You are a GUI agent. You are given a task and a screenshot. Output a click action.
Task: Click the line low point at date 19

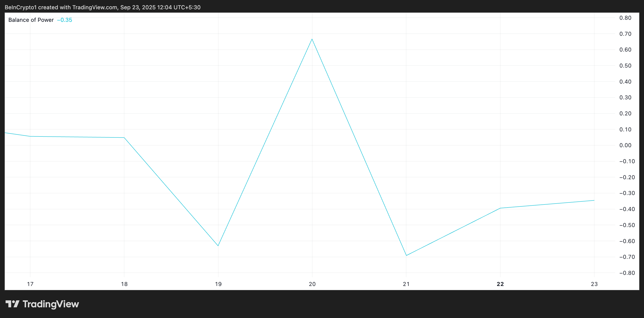(x=218, y=246)
